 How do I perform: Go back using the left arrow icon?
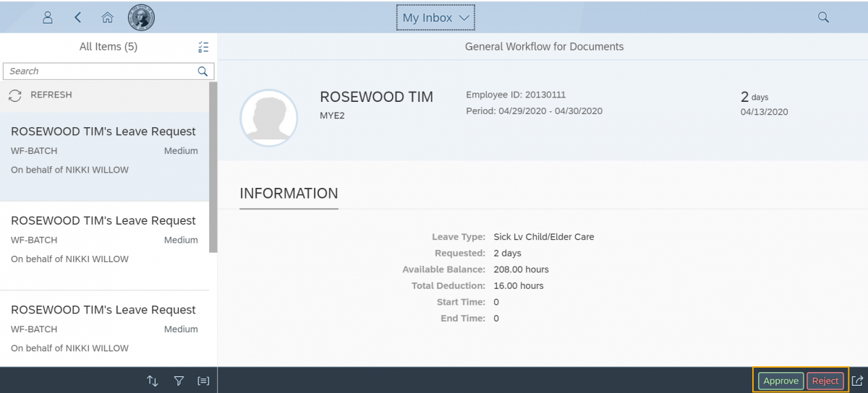[77, 17]
